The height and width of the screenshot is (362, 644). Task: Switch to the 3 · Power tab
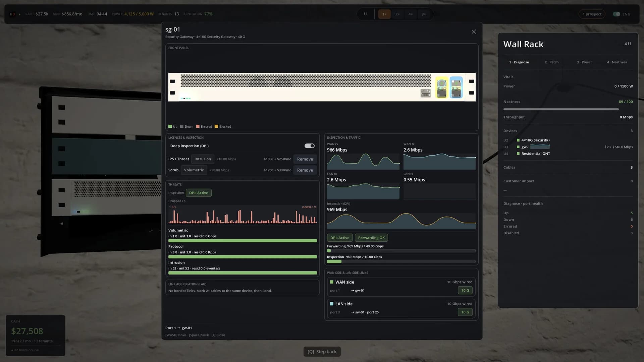click(584, 62)
